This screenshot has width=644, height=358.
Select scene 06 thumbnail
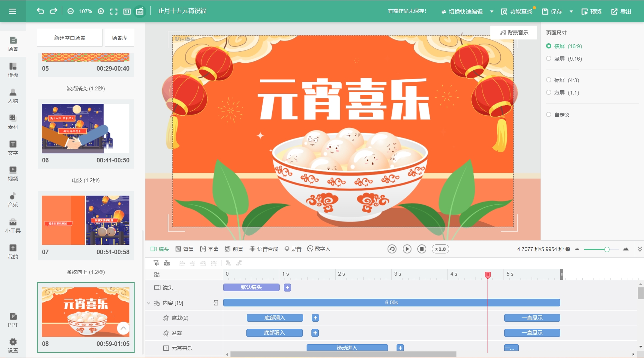(85, 128)
